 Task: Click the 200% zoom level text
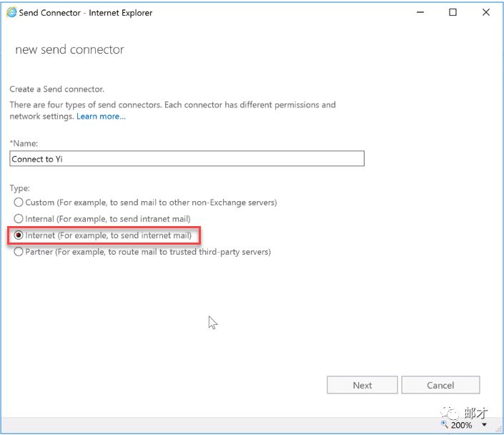(462, 425)
